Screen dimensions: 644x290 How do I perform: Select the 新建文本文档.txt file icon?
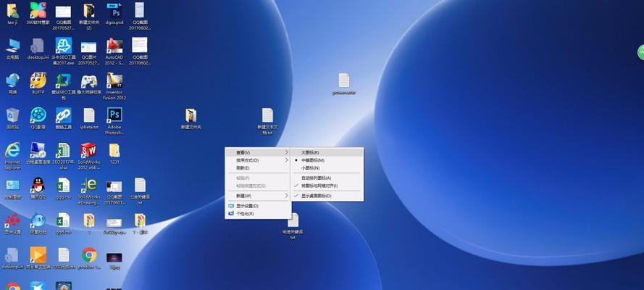point(267,115)
